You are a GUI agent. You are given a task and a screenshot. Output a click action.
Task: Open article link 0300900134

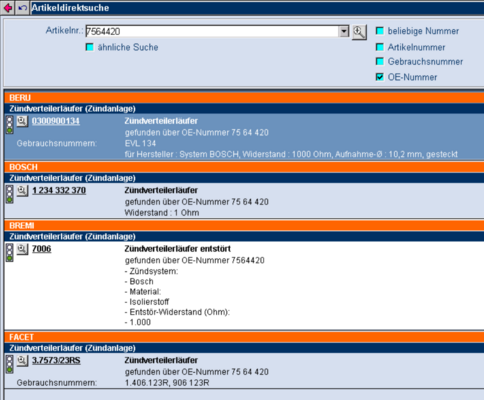pyautogui.click(x=56, y=121)
